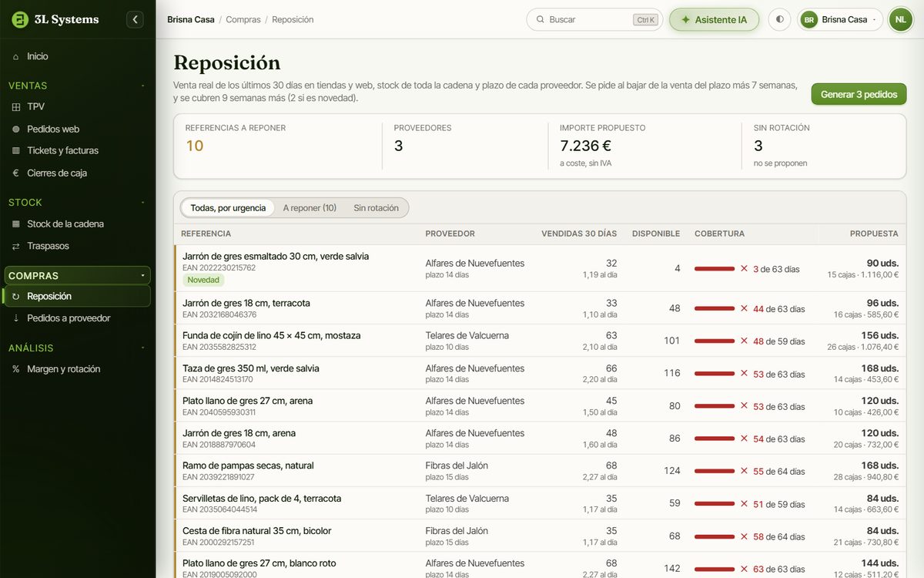The height and width of the screenshot is (578, 924).
Task: Go to Inicio via its home icon
Action: (x=16, y=56)
